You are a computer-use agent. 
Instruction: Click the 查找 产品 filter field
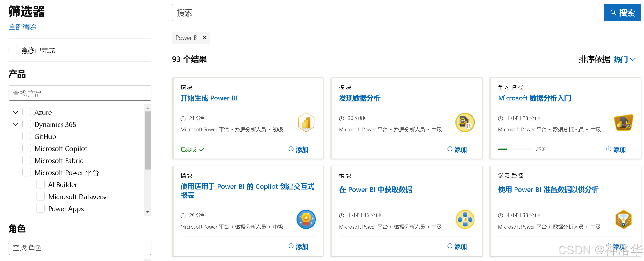click(80, 93)
